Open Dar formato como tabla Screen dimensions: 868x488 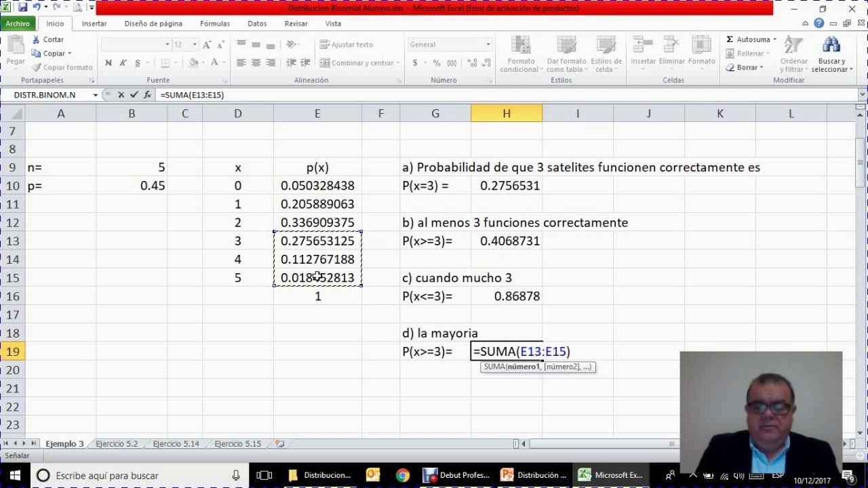click(x=566, y=54)
